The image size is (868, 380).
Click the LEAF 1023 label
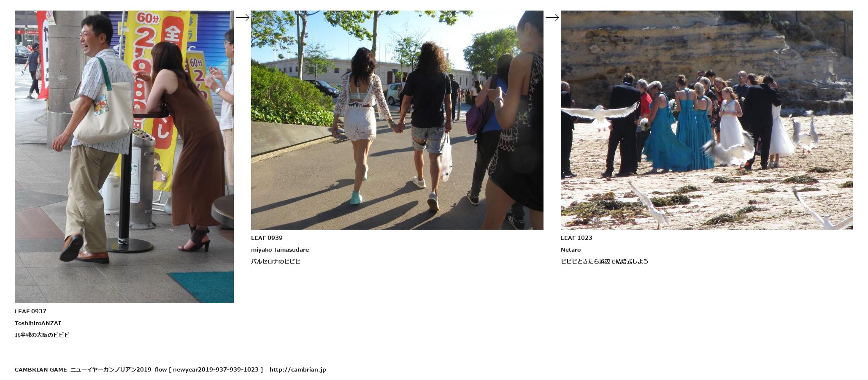coord(576,238)
